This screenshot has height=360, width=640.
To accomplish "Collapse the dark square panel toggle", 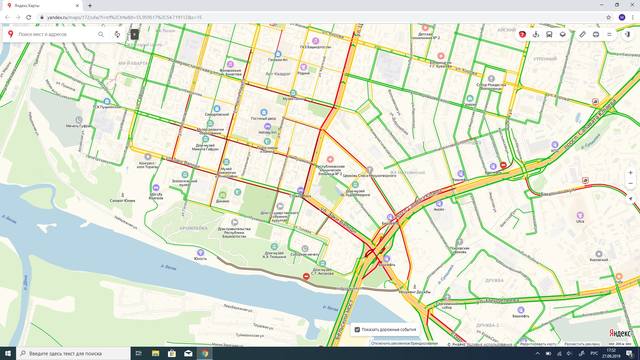I will [x=134, y=35].
